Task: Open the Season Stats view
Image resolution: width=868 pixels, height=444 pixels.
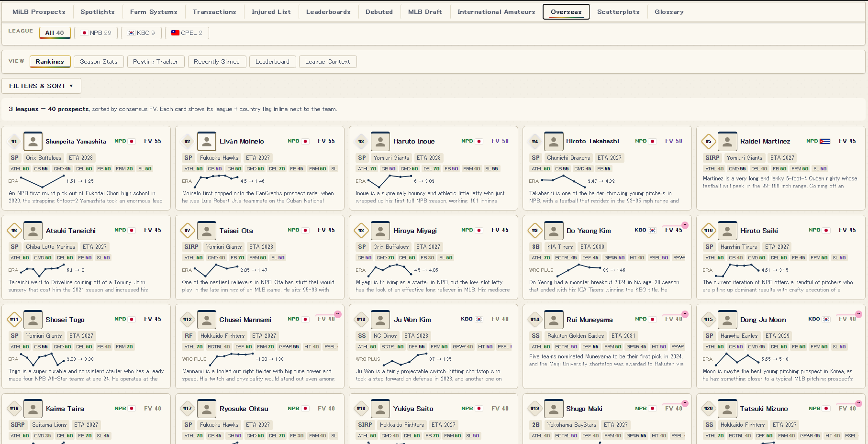Action: (99, 62)
